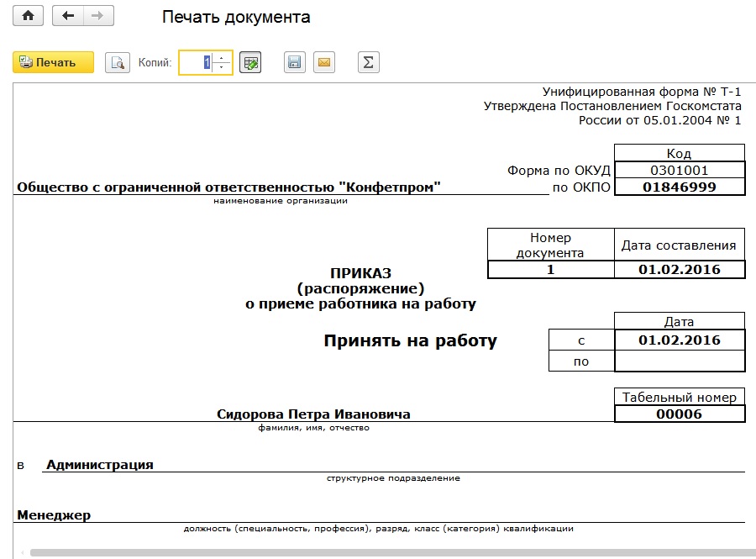Click the '(распоряжение)' line
756x559 pixels.
[x=360, y=288]
